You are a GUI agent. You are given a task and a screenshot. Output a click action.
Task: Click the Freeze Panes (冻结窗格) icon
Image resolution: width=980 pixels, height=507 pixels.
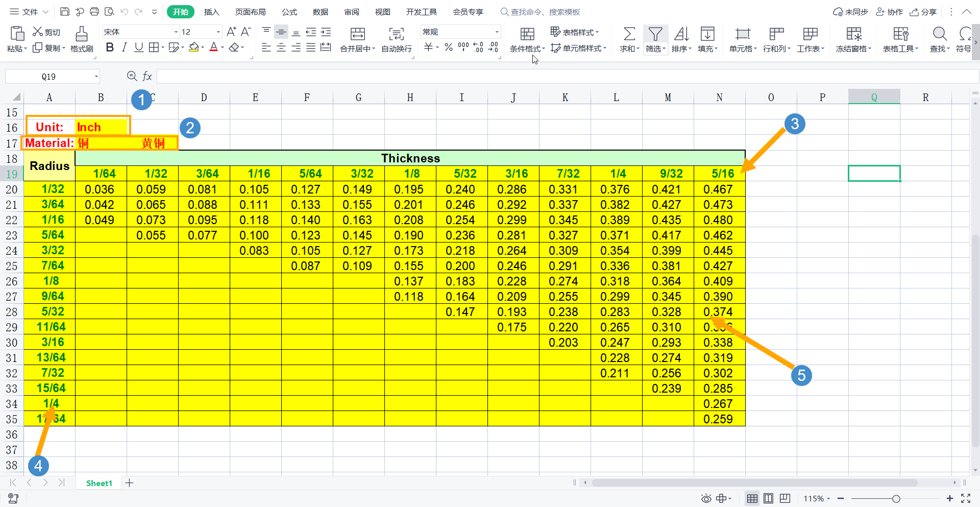[x=853, y=34]
